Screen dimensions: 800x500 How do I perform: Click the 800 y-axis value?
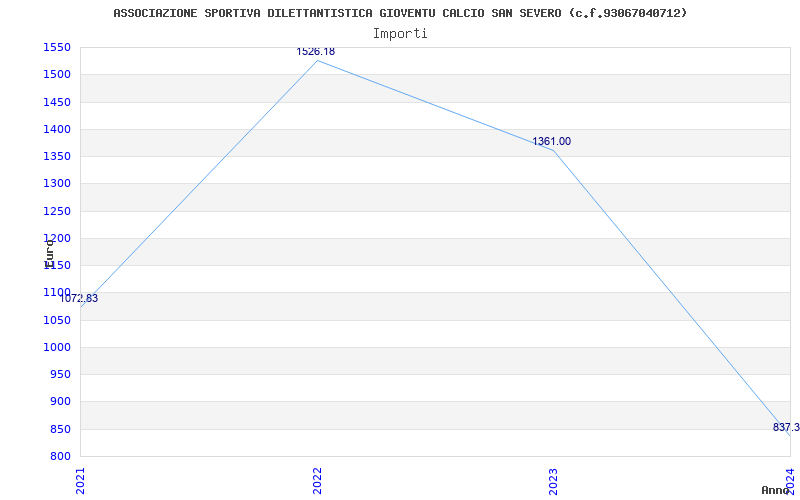(60, 456)
